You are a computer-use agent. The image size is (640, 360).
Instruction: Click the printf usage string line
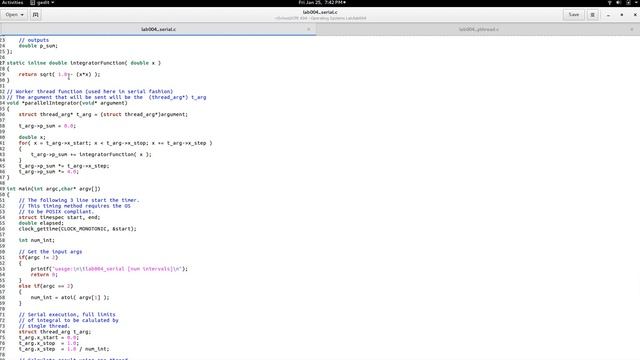pos(109,269)
